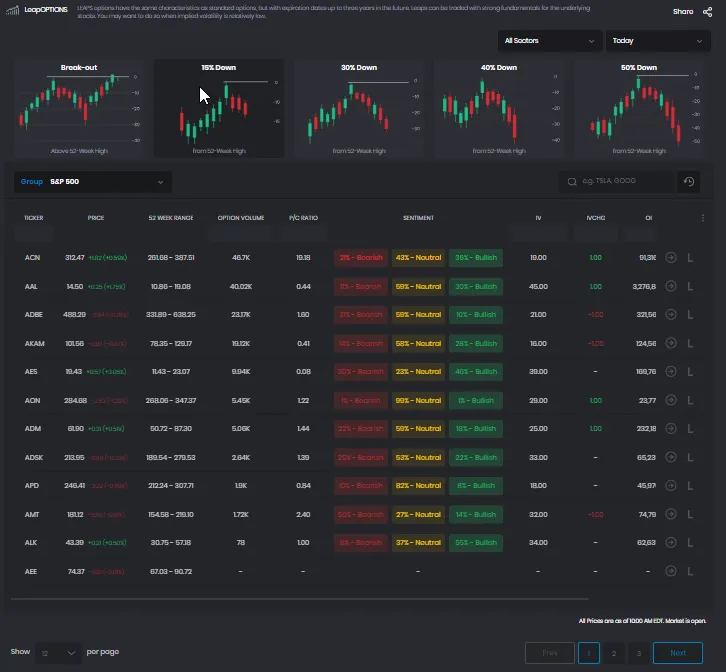Click the circled arrow icon in ADSK row

[670, 457]
